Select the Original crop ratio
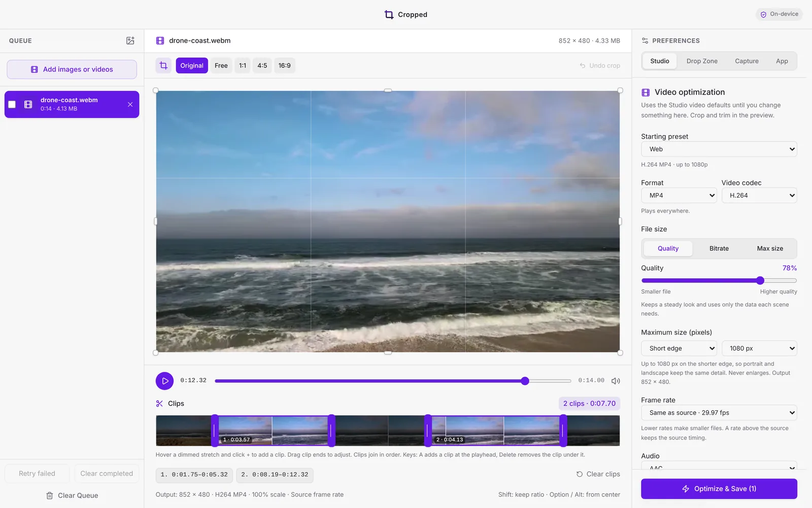 coord(192,66)
